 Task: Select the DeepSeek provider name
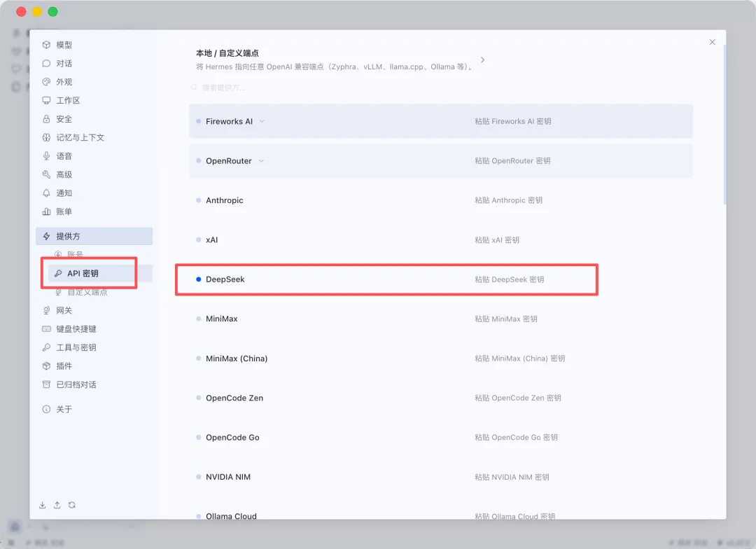click(x=225, y=279)
